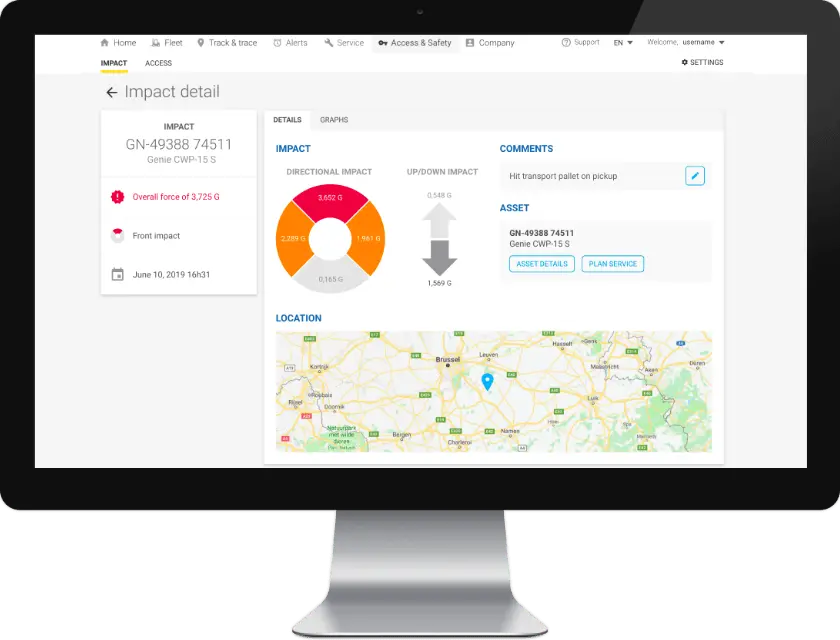Go back using the arrow icon
Image resolution: width=840 pixels, height=640 pixels.
point(111,93)
